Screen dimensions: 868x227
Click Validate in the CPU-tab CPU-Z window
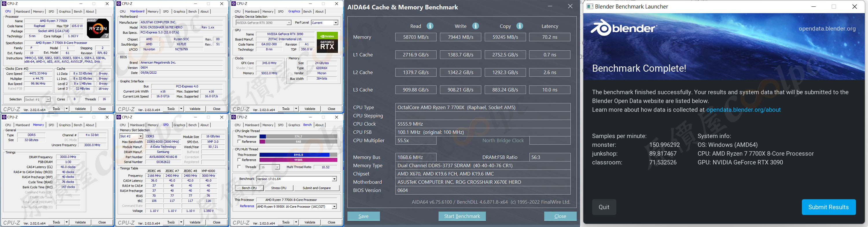tap(80, 109)
